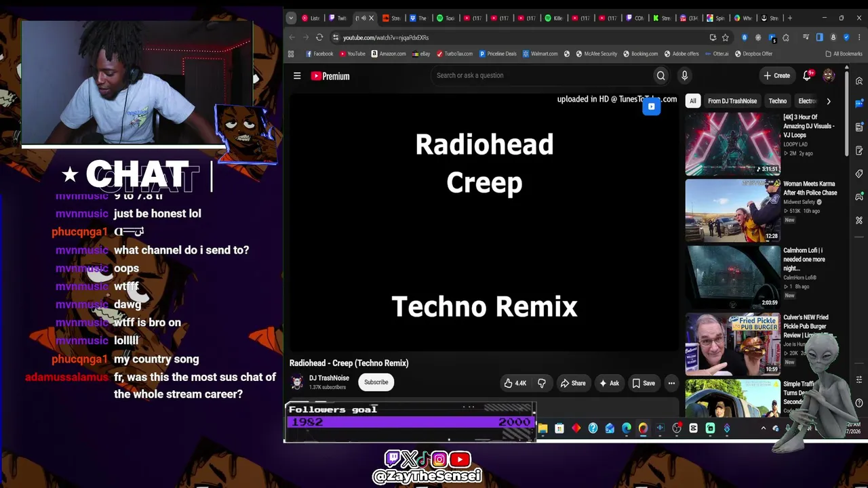Click the search magnifier button
Image resolution: width=868 pixels, height=488 pixels.
pos(660,76)
